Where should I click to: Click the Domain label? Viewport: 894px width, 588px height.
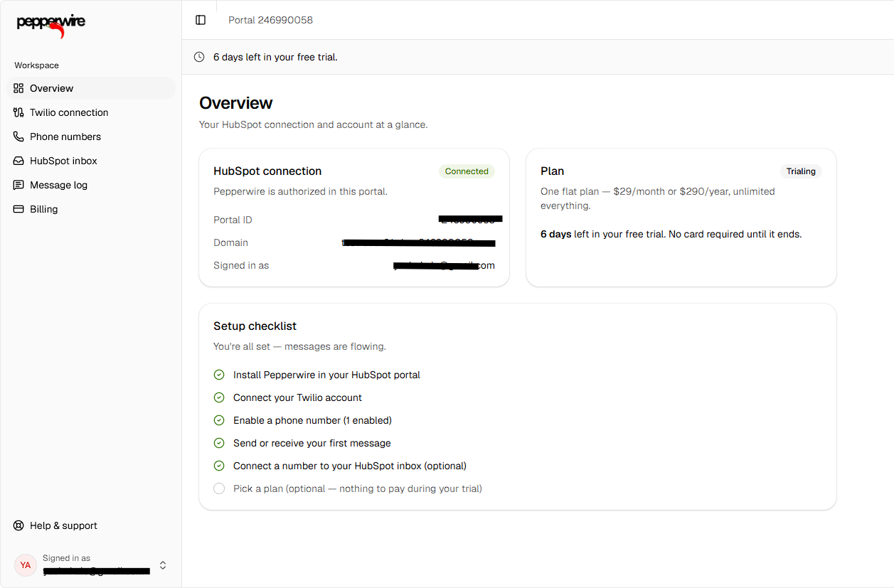click(x=230, y=242)
